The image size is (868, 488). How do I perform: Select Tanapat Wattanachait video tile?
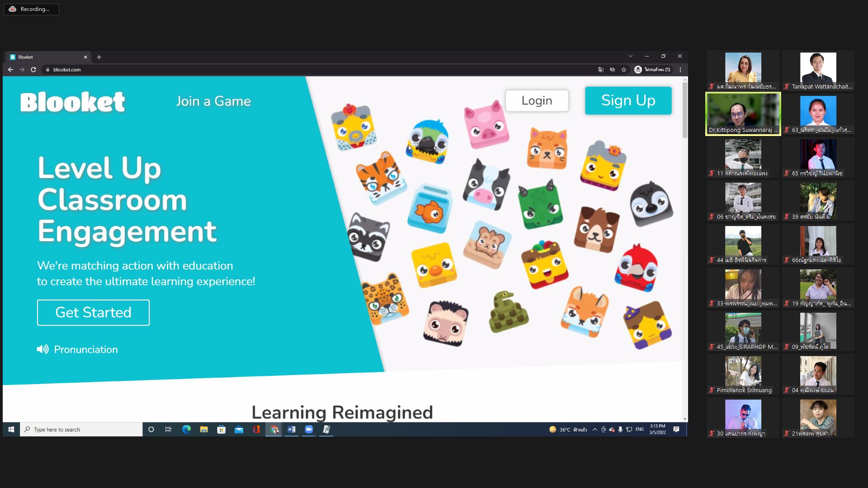click(818, 70)
